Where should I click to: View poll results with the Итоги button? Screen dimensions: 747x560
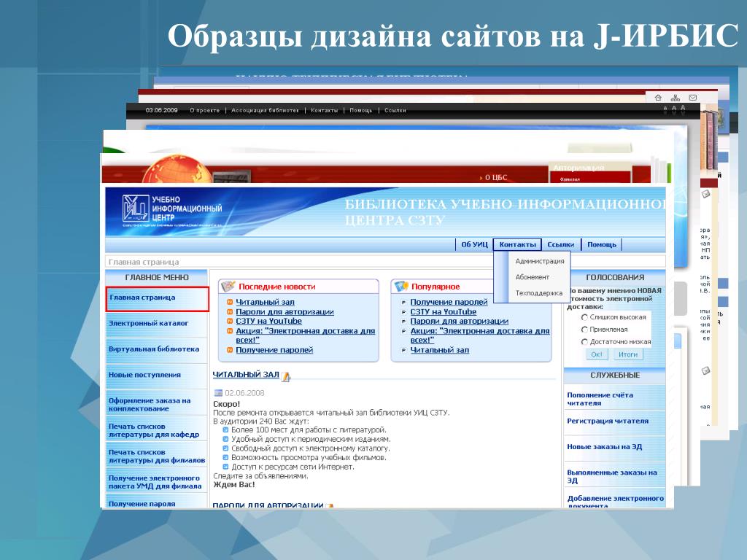click(x=628, y=354)
